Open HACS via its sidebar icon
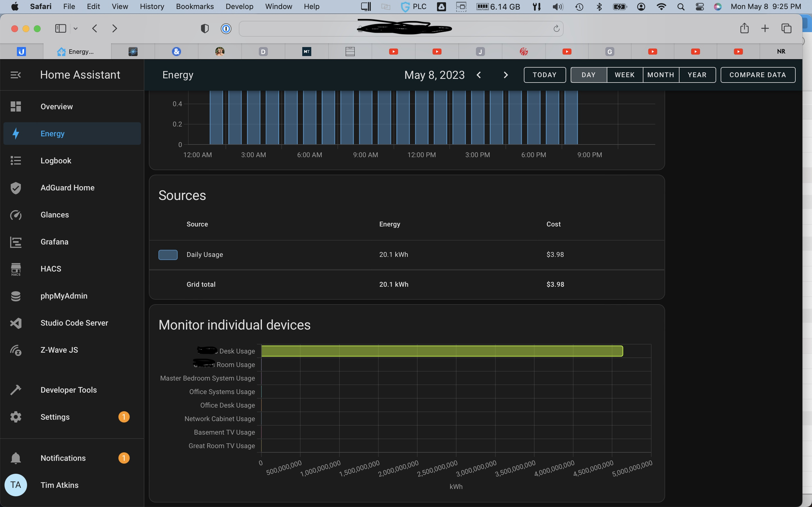 [16, 269]
